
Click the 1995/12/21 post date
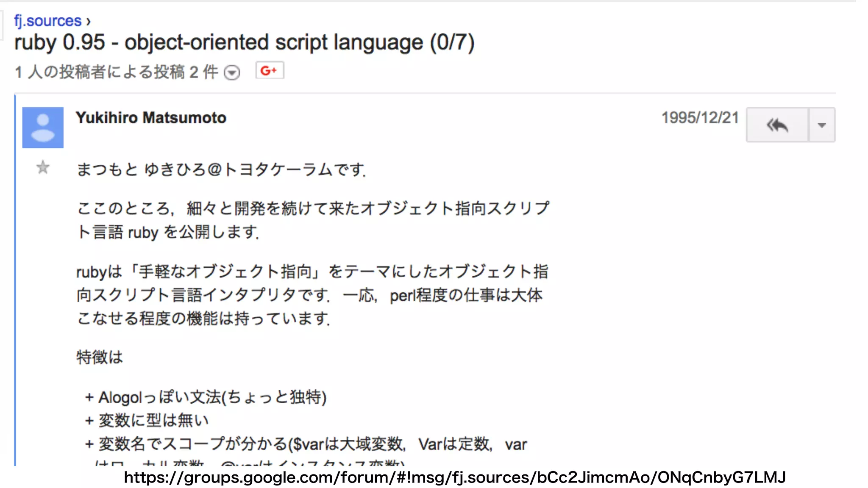point(700,118)
